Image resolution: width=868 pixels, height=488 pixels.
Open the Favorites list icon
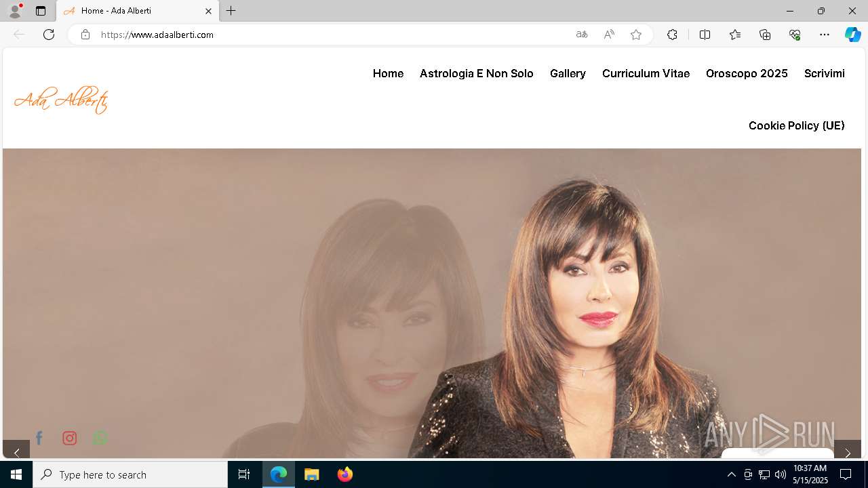[735, 35]
